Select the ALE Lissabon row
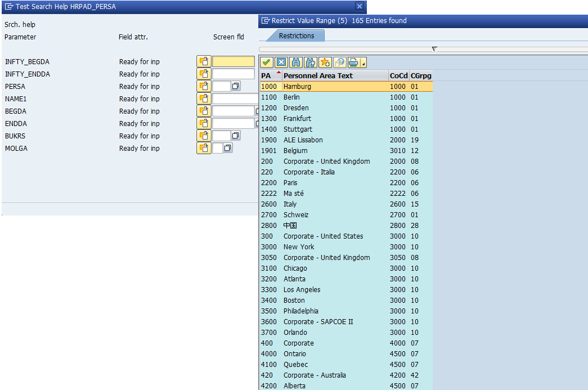 346,140
